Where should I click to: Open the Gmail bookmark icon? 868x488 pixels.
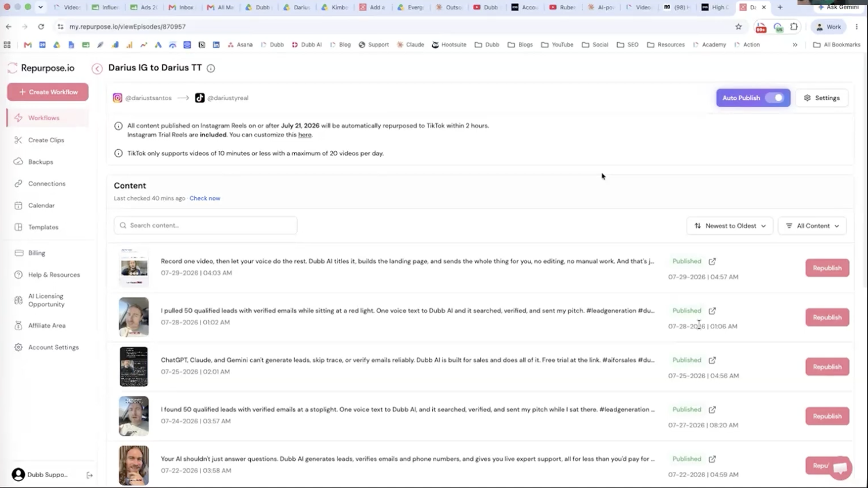click(x=28, y=45)
